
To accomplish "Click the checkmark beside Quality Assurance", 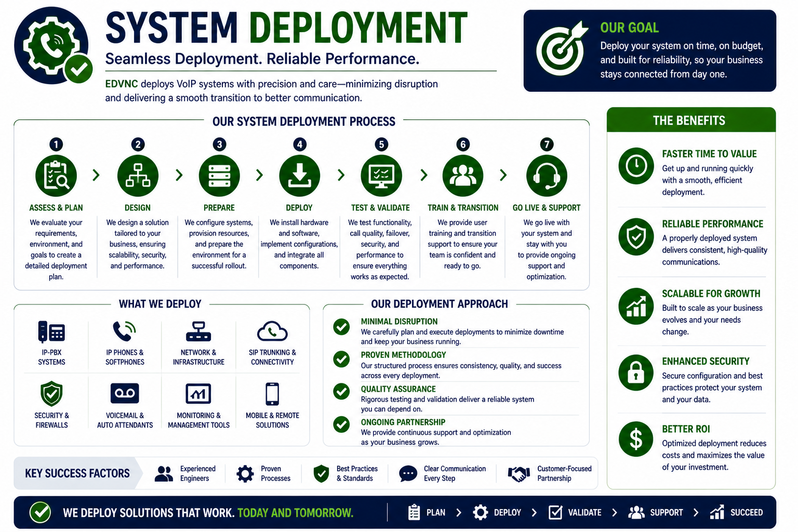I will point(341,391).
